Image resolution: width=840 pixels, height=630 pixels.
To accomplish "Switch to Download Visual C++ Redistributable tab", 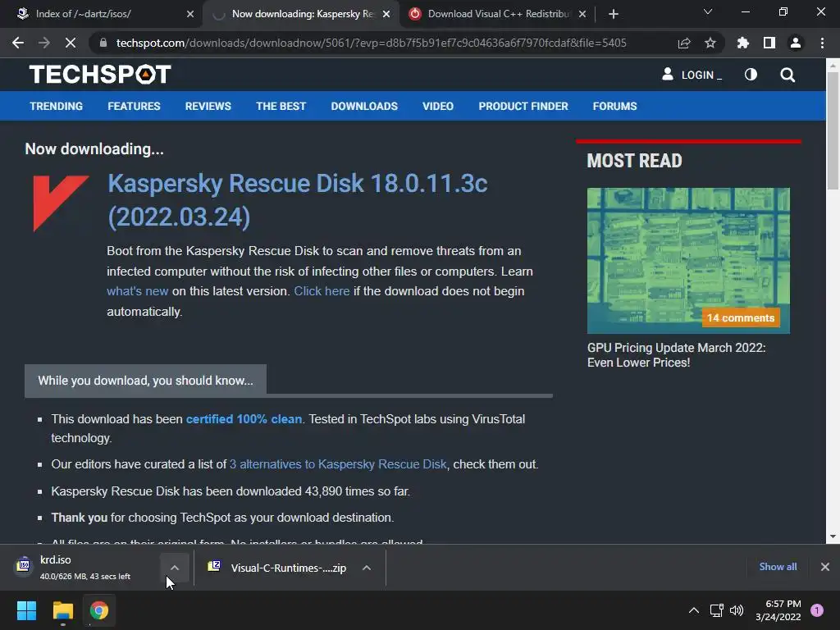I will 499,14.
